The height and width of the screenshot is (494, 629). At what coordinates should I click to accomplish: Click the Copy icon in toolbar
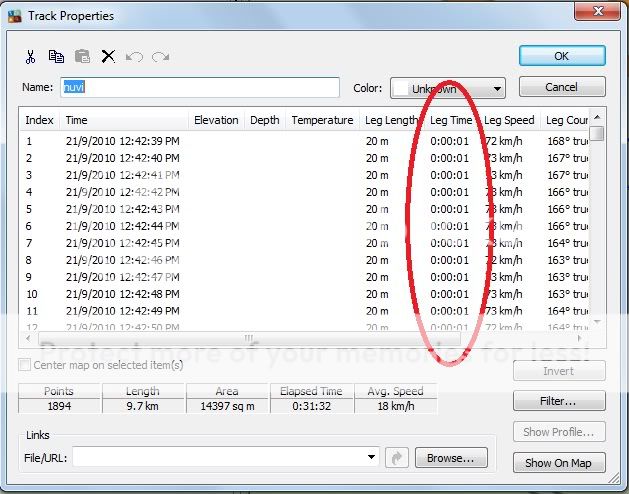tap(56, 57)
